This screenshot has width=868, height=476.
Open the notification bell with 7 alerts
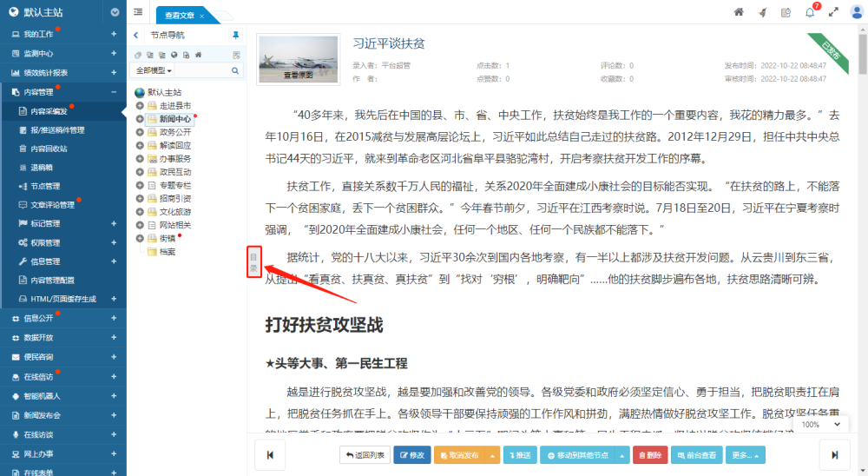click(x=809, y=12)
